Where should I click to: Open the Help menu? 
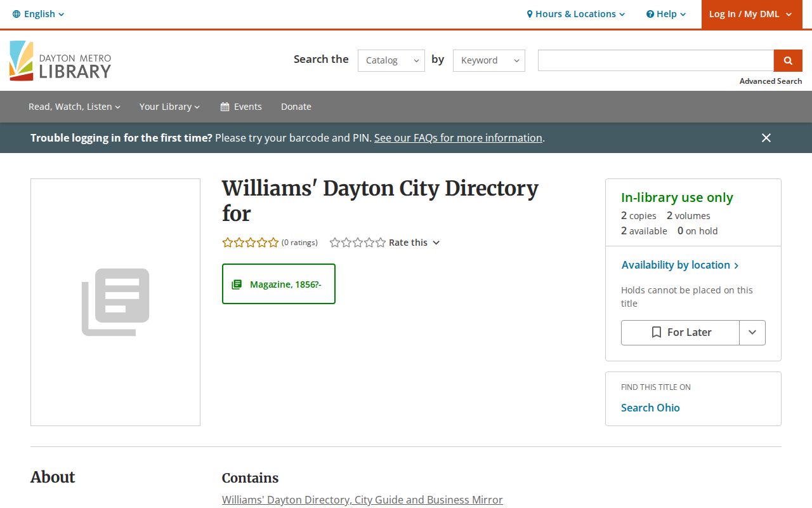[x=666, y=14]
